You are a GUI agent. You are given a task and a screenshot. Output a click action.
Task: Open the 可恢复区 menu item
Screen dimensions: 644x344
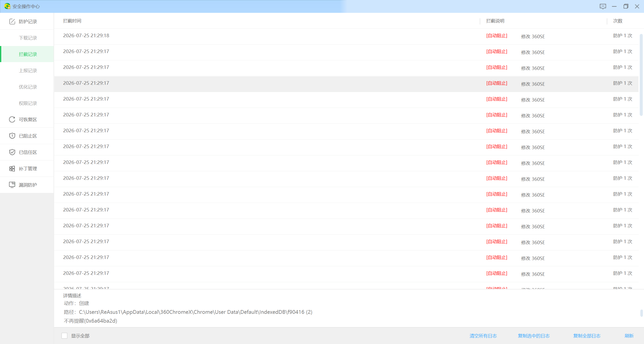(x=27, y=119)
